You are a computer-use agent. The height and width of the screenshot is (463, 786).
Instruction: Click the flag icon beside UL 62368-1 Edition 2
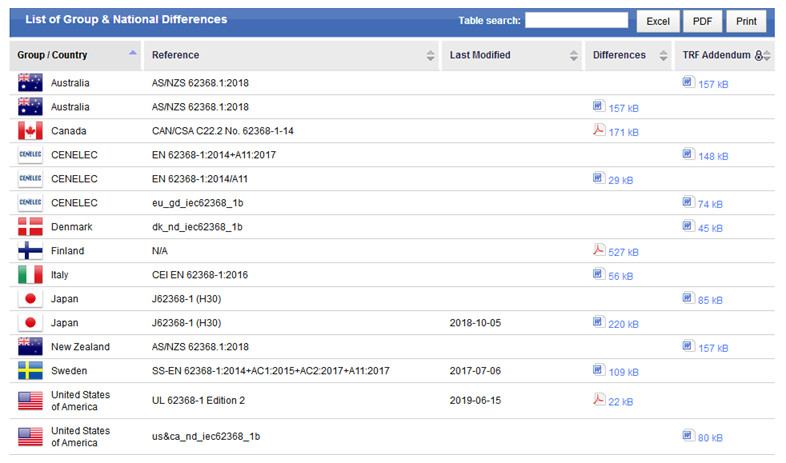30,401
